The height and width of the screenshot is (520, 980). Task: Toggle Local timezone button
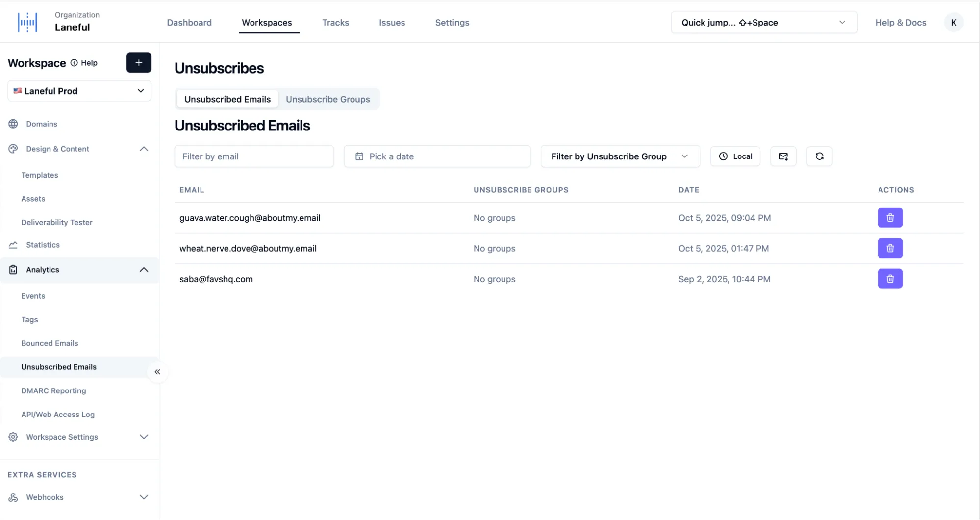(735, 156)
